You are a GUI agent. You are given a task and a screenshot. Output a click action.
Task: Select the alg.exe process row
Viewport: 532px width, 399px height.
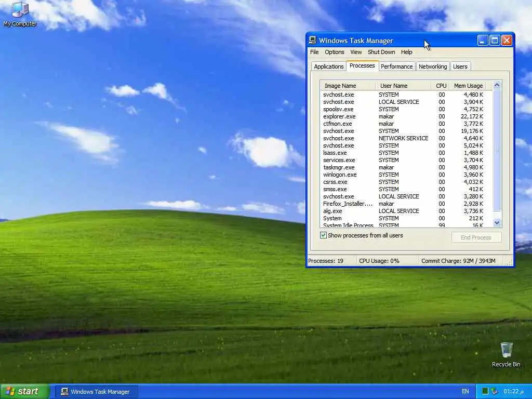[403, 211]
